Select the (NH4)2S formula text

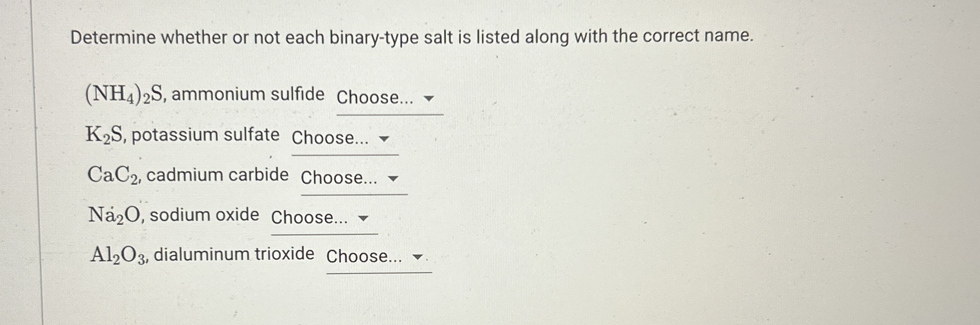click(x=125, y=95)
